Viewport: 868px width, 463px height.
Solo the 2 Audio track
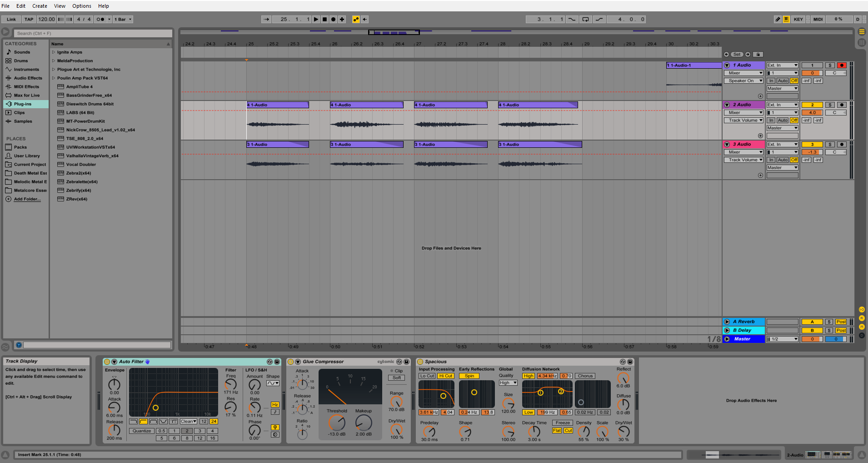tap(829, 105)
